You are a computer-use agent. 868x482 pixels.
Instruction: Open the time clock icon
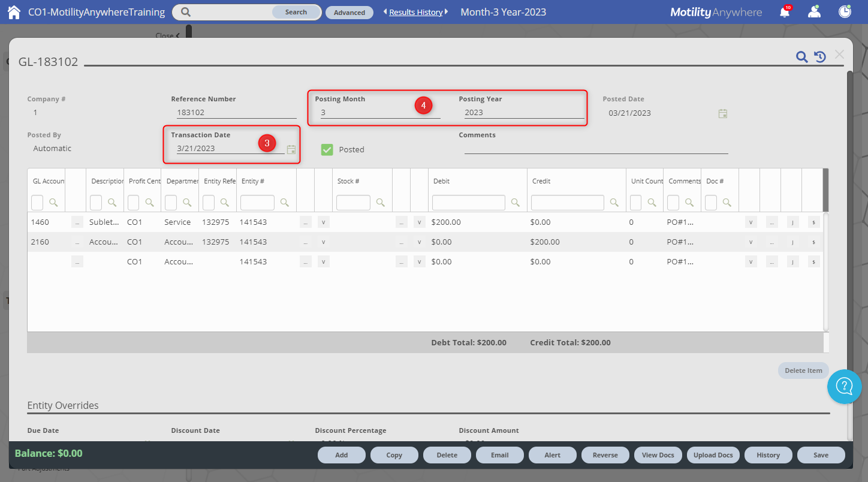tap(845, 12)
